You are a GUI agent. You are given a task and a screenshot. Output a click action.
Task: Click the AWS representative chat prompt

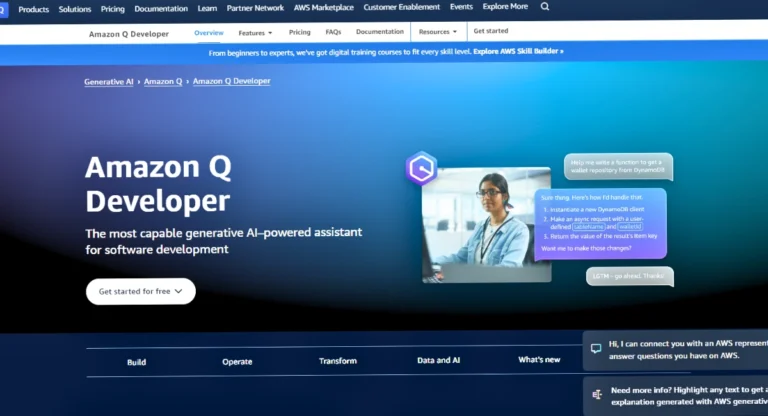[x=675, y=350]
